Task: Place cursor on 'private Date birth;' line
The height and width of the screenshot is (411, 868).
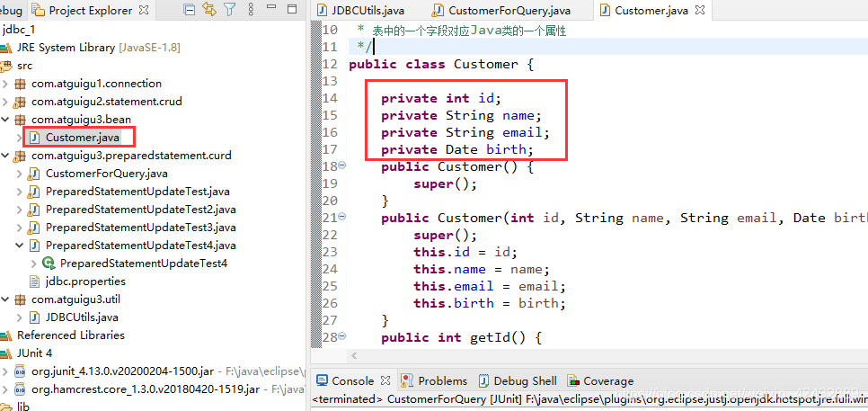Action: coord(456,149)
